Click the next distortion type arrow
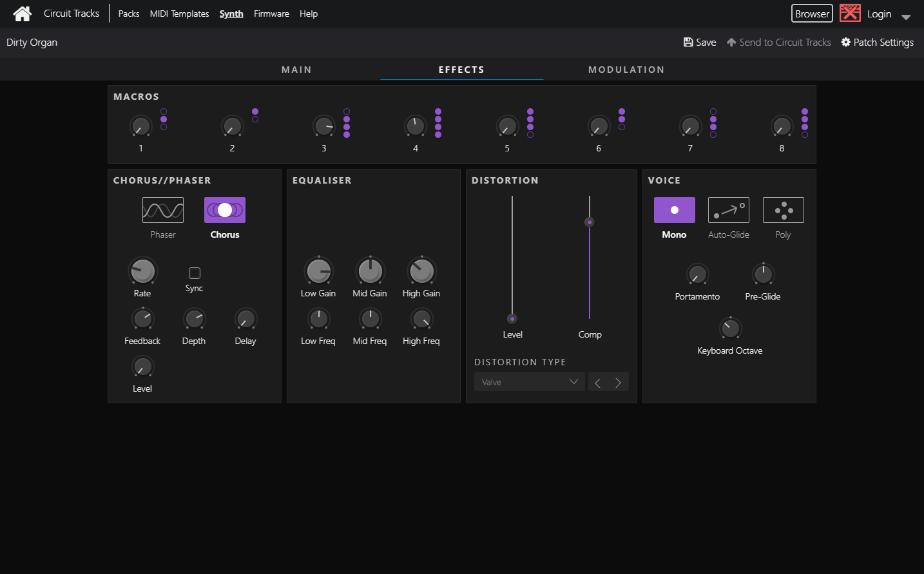 pyautogui.click(x=618, y=381)
